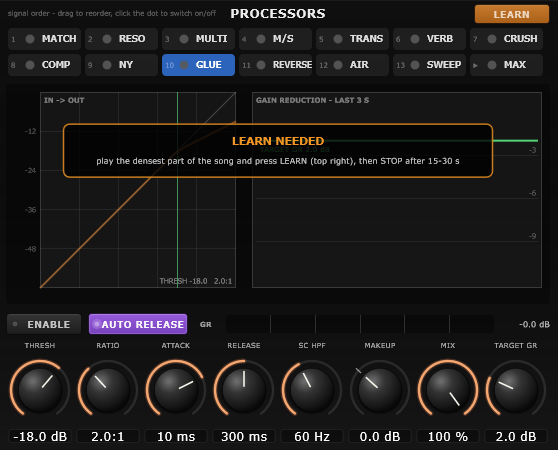The width and height of the screenshot is (558, 450).
Task: Click the 10 ms attack value field
Action: (176, 436)
